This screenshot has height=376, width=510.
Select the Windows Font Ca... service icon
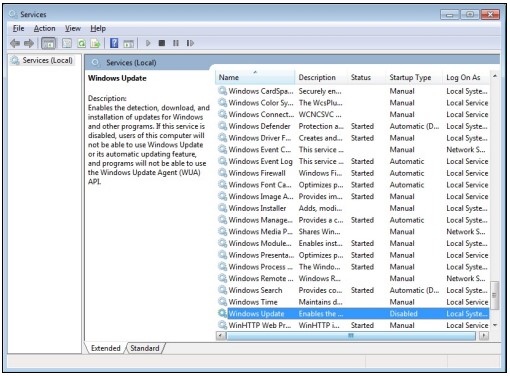tap(222, 184)
